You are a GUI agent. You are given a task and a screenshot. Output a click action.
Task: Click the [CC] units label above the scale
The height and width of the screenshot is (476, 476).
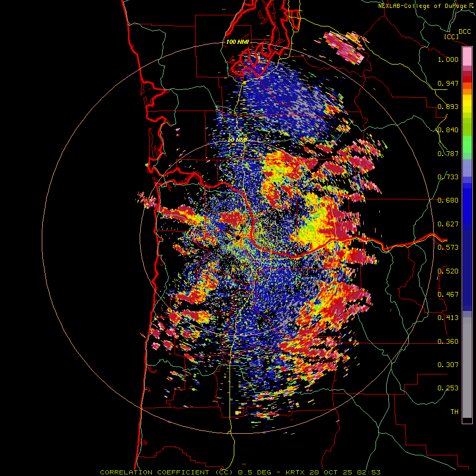tap(452, 36)
